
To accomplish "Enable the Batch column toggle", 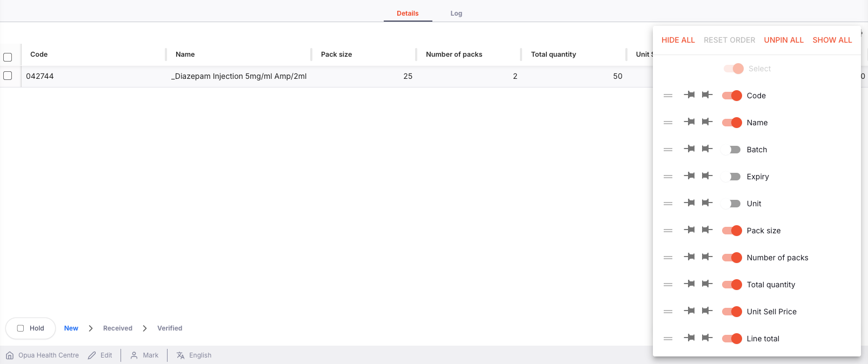I will [x=731, y=150].
